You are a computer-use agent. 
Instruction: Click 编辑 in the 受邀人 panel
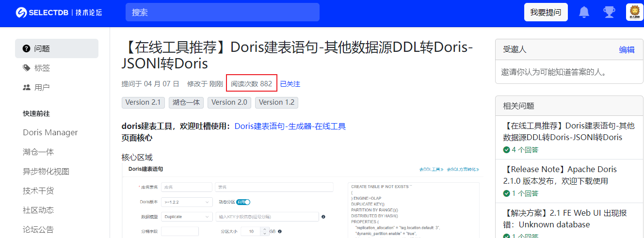point(627,49)
